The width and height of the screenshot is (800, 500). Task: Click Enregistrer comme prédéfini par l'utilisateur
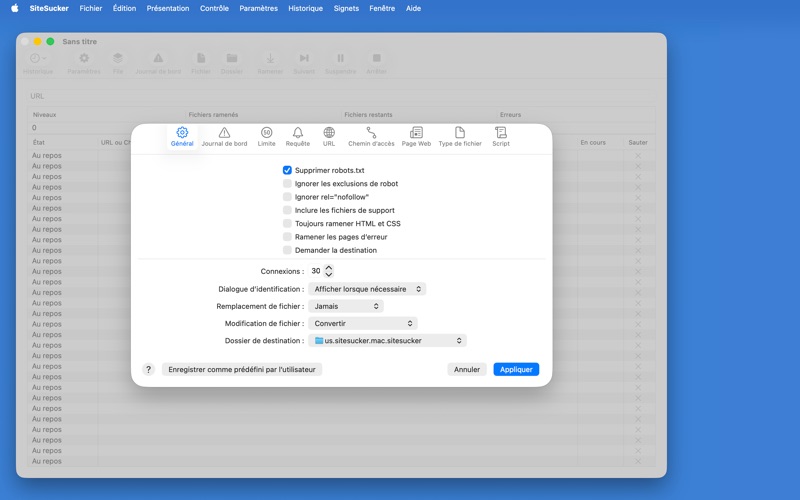tap(242, 369)
